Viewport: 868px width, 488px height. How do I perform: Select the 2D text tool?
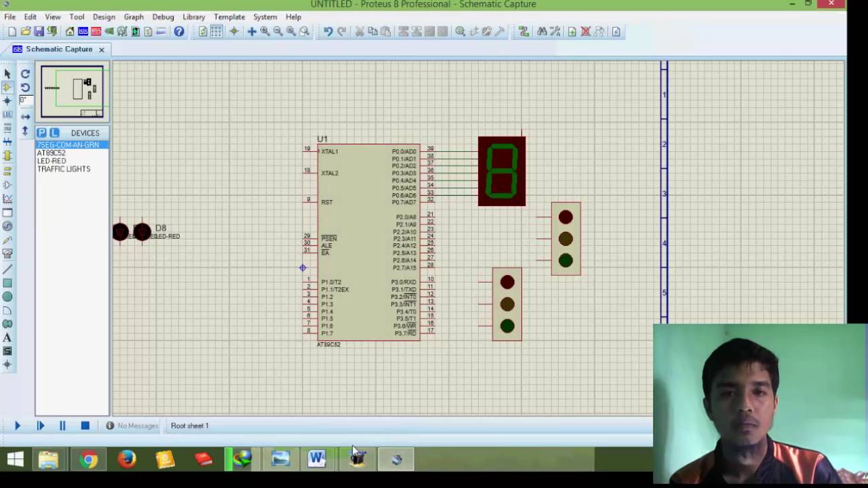[7, 338]
